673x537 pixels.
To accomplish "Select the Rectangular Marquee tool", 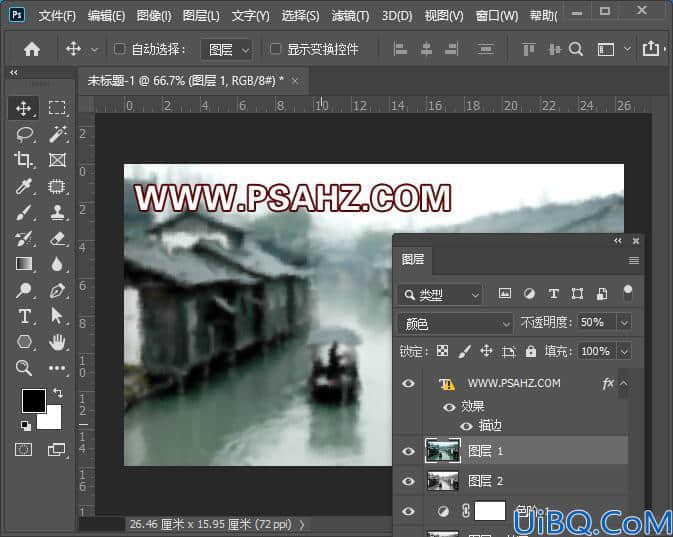I will (57, 108).
